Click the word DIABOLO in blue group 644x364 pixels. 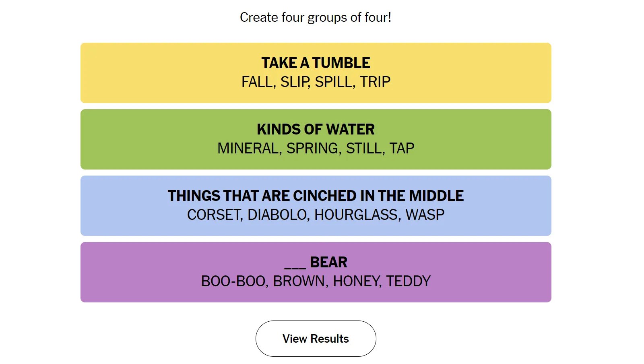(277, 215)
